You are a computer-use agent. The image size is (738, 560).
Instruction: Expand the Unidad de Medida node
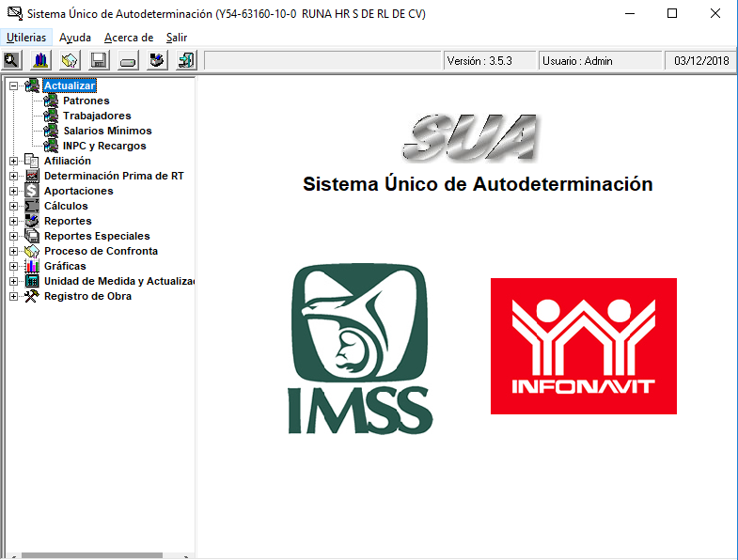(14, 282)
